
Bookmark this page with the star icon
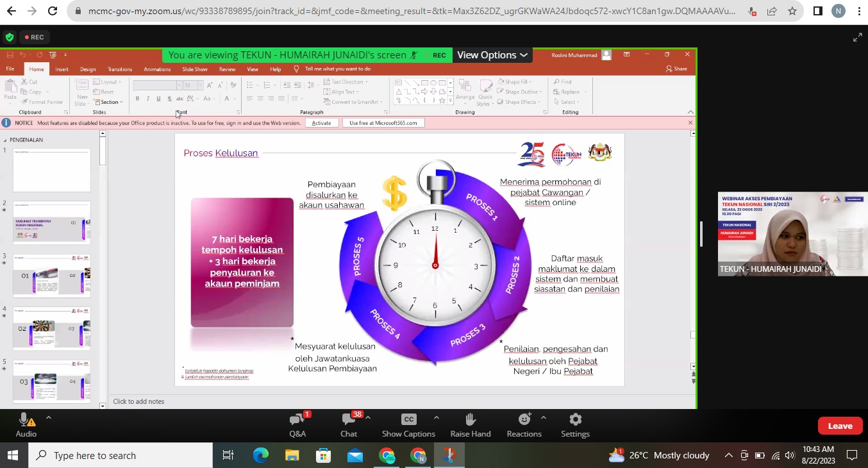[x=792, y=11]
